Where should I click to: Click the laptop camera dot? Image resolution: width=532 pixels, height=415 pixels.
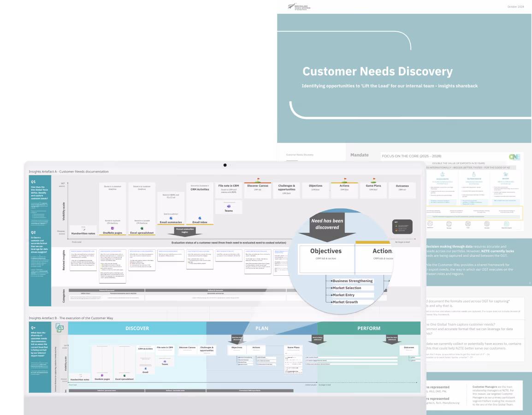(225, 165)
